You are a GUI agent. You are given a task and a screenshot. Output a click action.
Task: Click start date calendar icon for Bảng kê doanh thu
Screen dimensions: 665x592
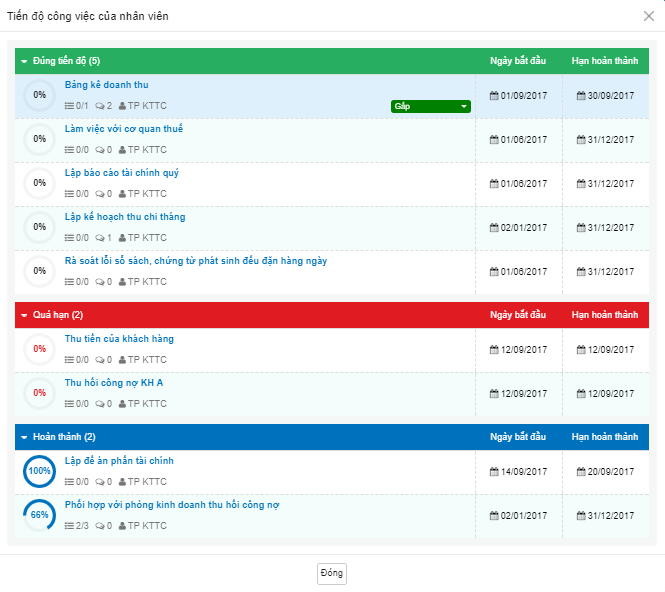coord(493,96)
